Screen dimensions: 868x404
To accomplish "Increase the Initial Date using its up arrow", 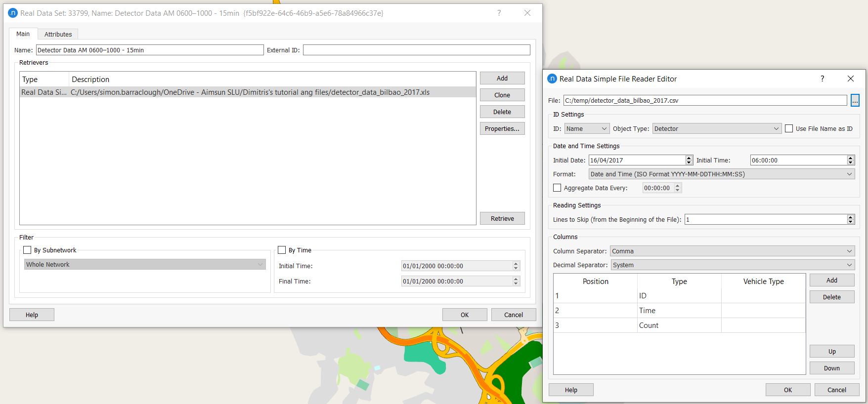I will [689, 158].
